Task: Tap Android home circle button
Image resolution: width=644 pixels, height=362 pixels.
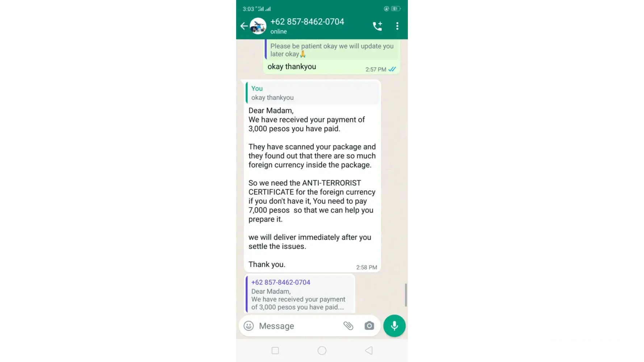Action: [322, 350]
